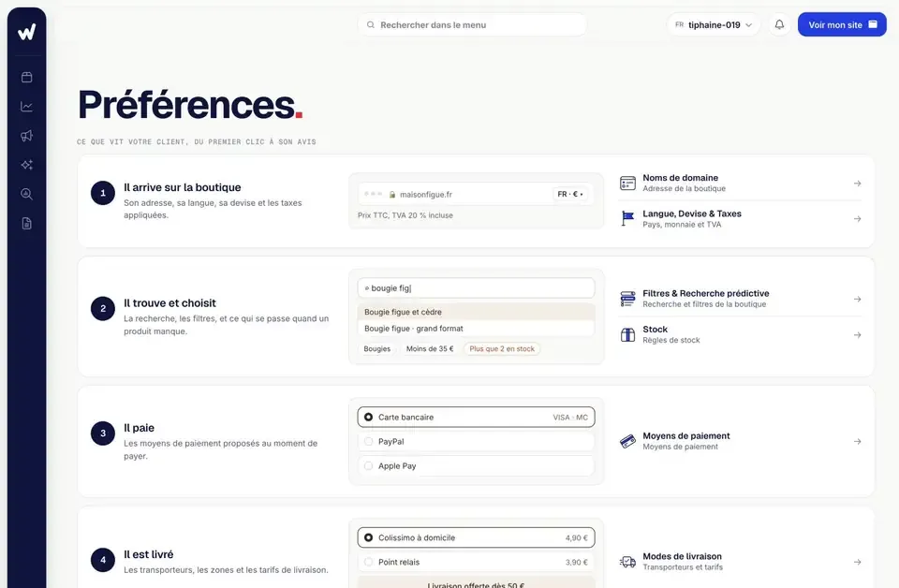Open the FR · € language currency selector

(x=570, y=194)
